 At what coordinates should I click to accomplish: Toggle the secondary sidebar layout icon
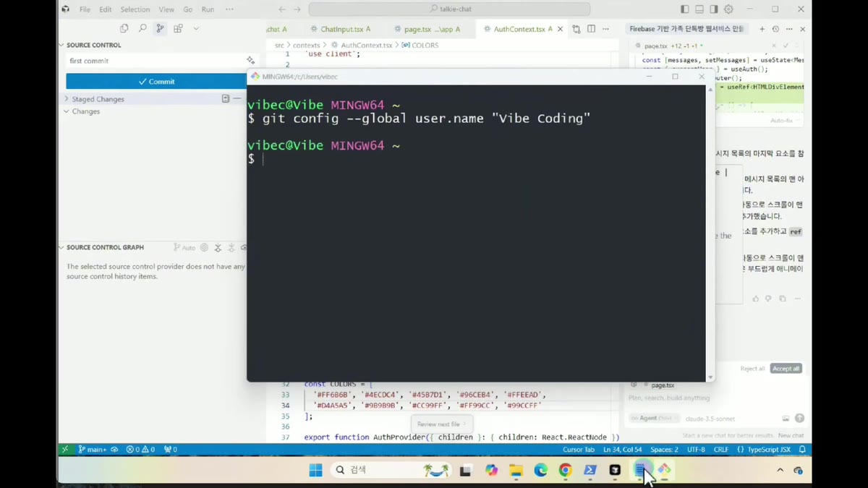714,9
